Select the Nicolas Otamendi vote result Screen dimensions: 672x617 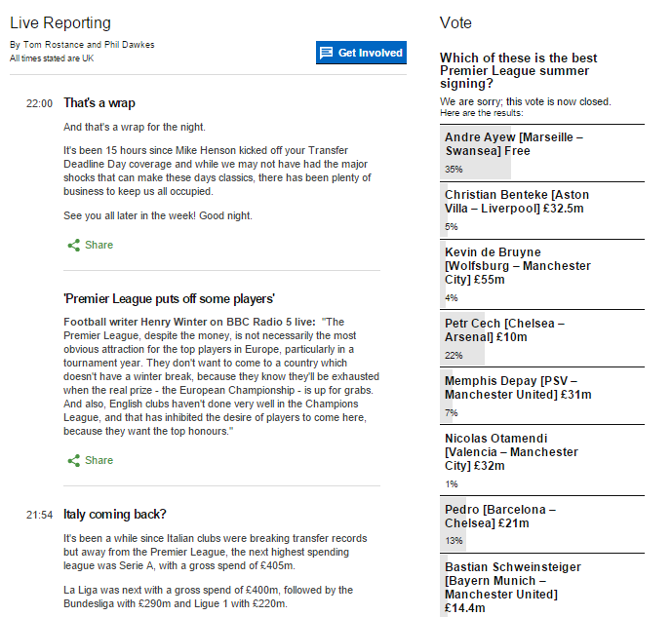coord(542,460)
